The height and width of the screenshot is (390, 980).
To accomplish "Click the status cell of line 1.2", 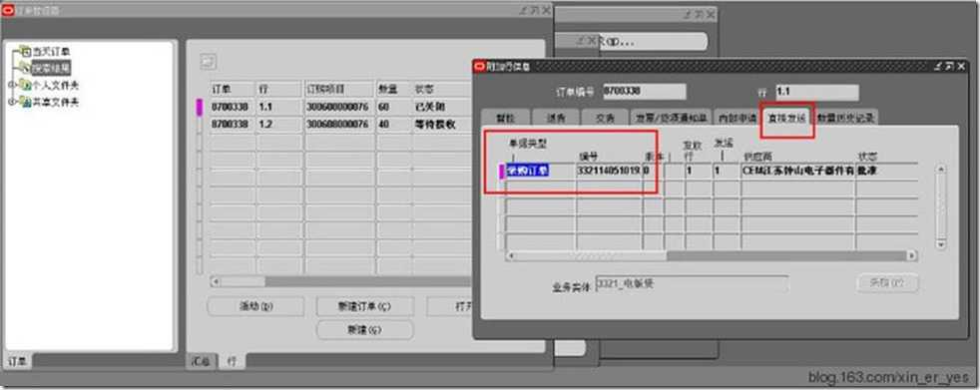I will pos(442,125).
